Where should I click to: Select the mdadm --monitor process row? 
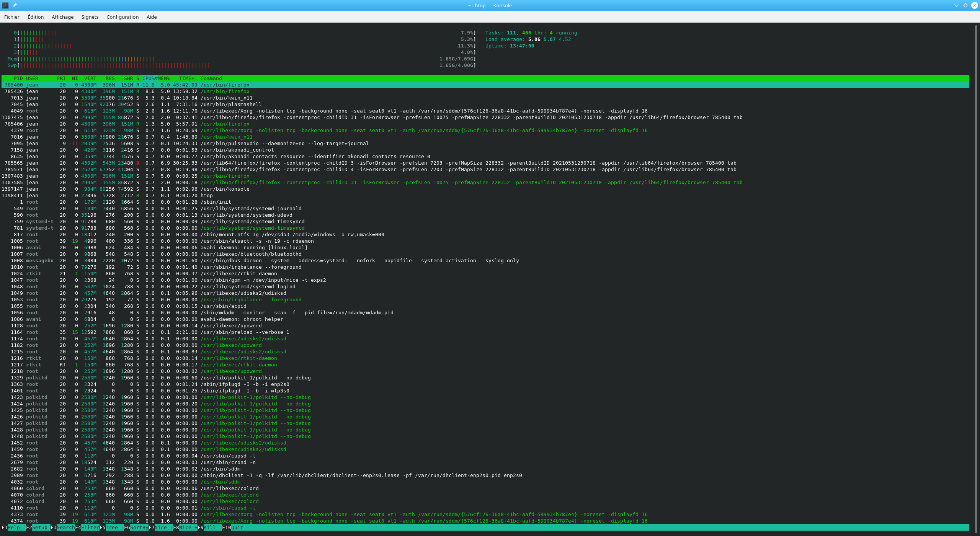click(485, 313)
